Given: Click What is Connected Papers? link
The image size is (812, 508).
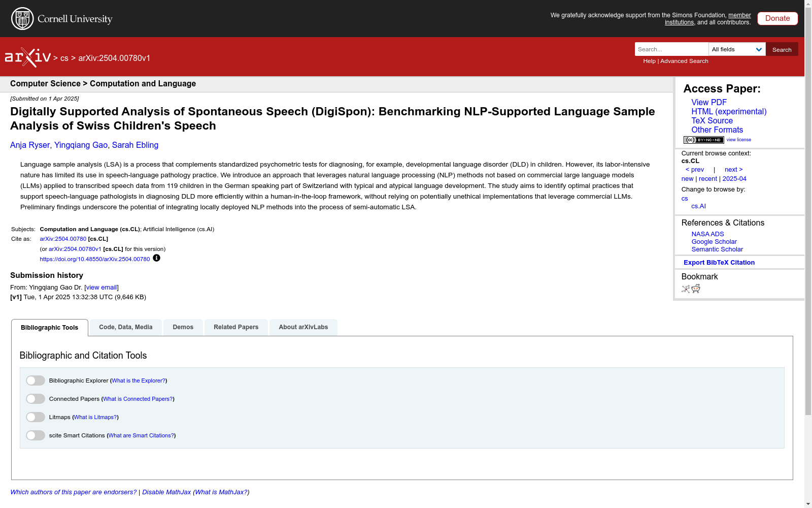Looking at the screenshot, I should (x=138, y=399).
